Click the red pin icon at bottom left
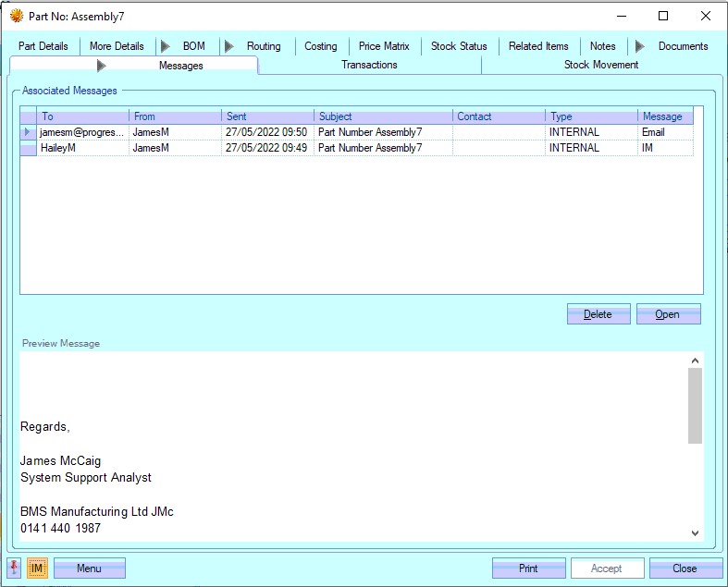 point(14,568)
